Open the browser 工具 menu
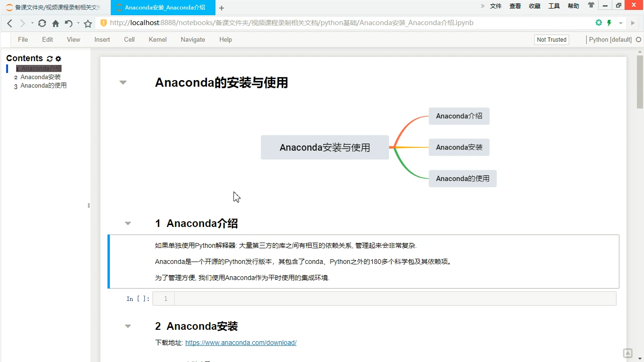Image resolution: width=644 pixels, height=362 pixels. (x=554, y=6)
